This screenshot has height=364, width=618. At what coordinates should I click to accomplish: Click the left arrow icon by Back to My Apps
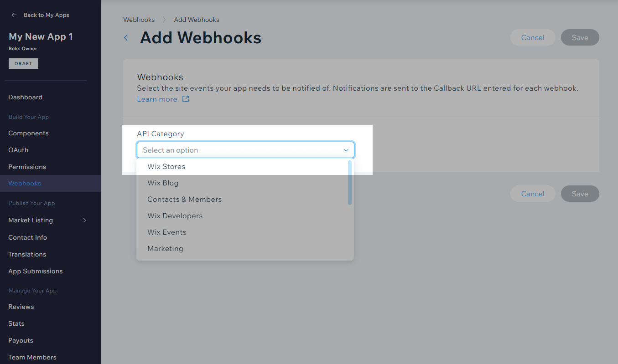point(14,15)
